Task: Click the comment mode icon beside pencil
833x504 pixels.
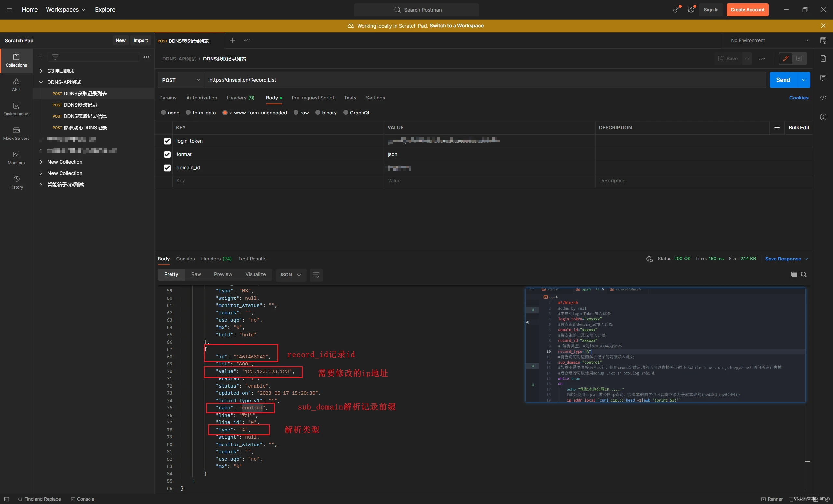Action: tap(799, 59)
